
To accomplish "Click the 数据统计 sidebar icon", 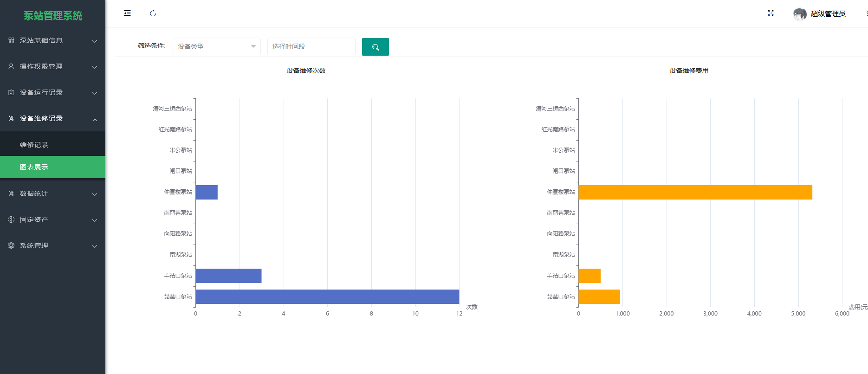I will (x=11, y=193).
